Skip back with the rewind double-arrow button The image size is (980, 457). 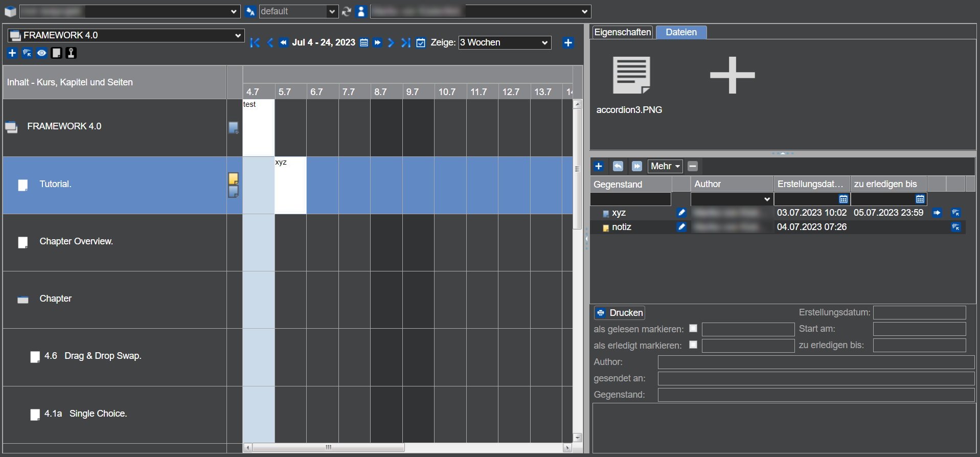pyautogui.click(x=284, y=42)
